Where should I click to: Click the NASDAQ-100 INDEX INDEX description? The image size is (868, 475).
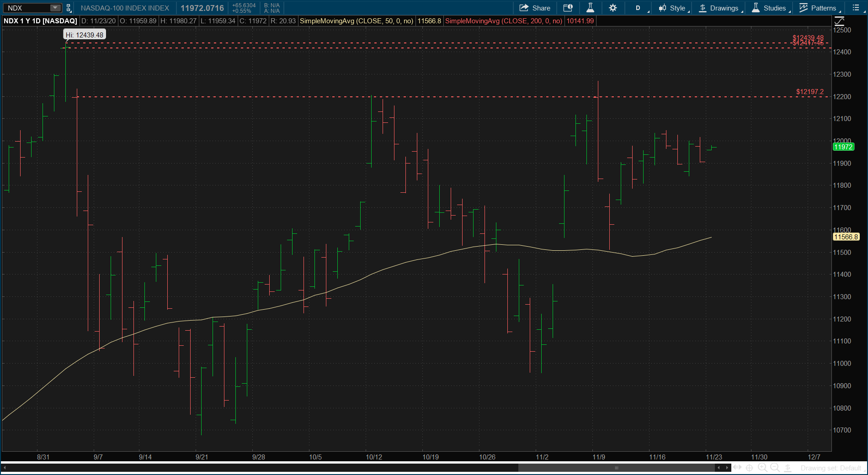tap(125, 8)
